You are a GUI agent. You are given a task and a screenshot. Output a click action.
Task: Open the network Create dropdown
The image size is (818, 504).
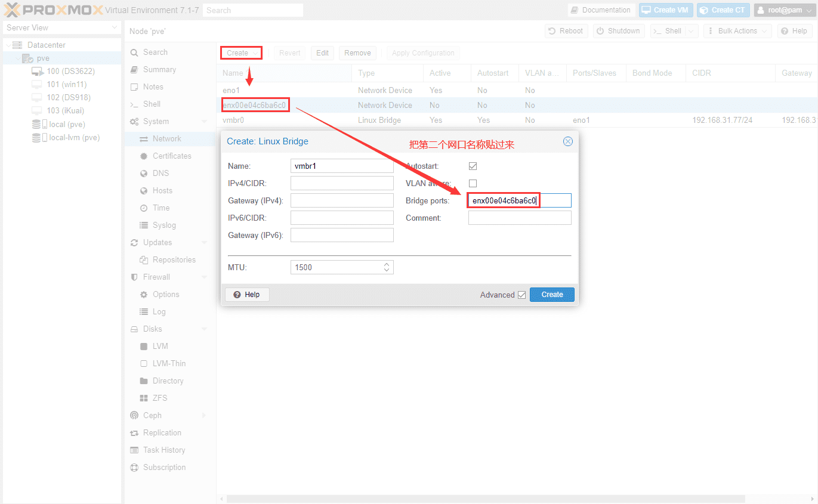tap(242, 53)
